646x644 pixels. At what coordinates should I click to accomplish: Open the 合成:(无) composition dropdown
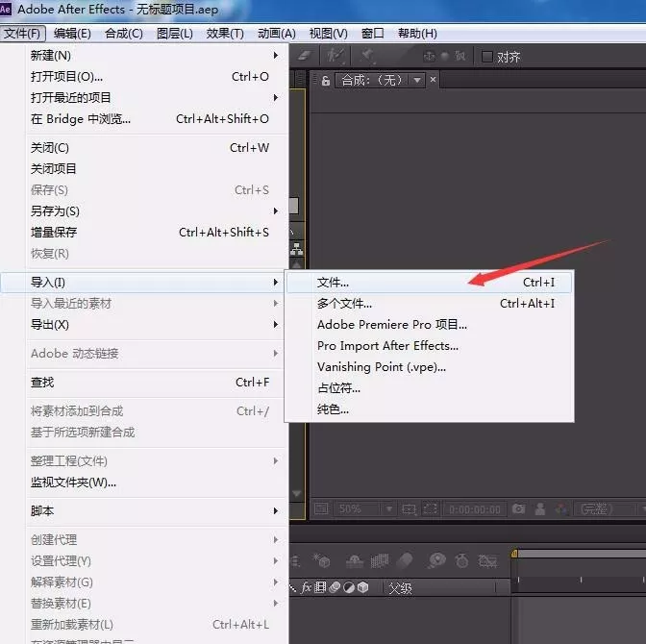(x=381, y=80)
